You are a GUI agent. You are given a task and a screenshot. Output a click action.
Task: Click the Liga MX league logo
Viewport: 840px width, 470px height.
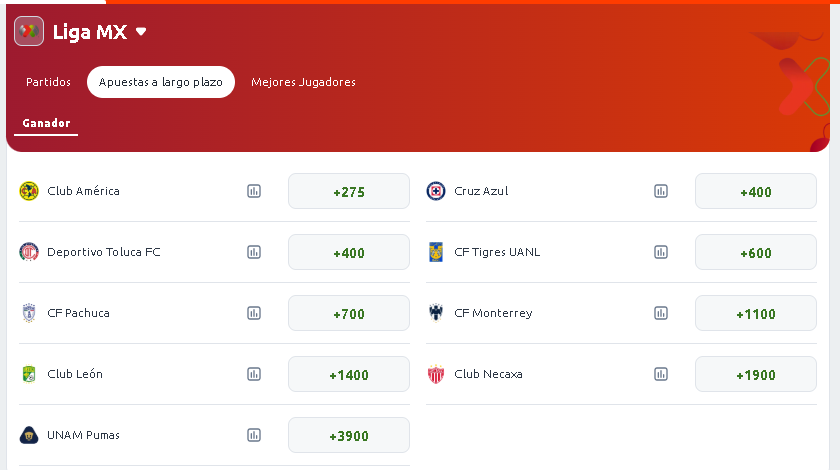pyautogui.click(x=29, y=32)
